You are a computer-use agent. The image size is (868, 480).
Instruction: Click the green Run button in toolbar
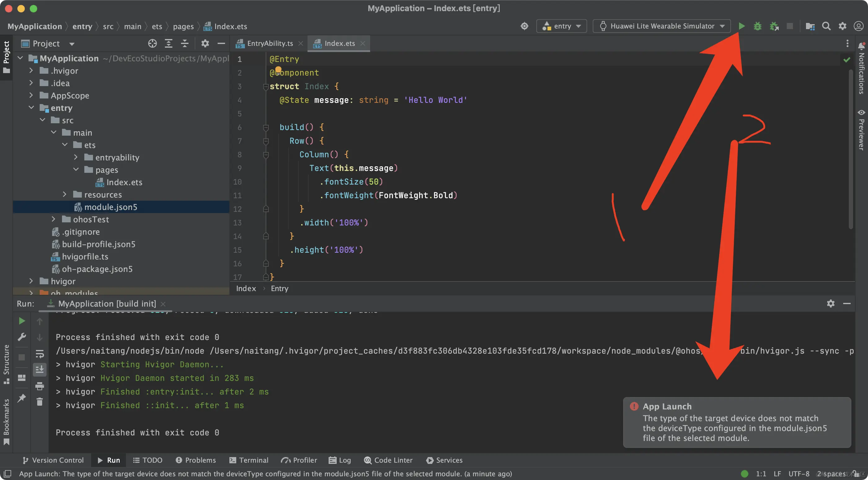[x=741, y=26]
